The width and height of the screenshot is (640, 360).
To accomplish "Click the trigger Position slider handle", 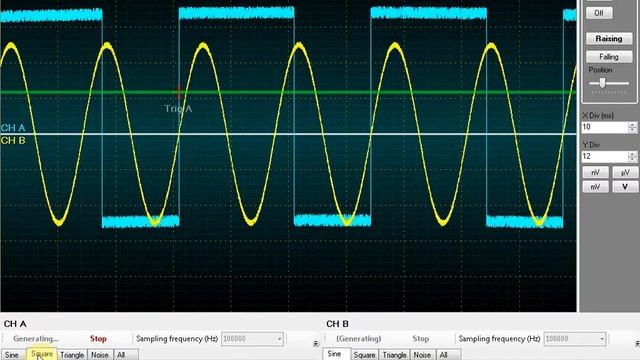I will coord(602,83).
